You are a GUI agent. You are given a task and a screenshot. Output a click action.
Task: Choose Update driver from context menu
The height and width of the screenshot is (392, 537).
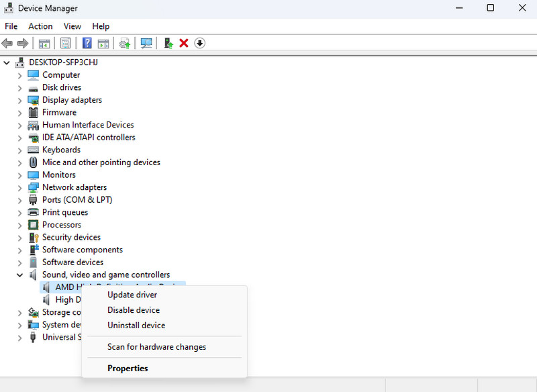pyautogui.click(x=132, y=295)
